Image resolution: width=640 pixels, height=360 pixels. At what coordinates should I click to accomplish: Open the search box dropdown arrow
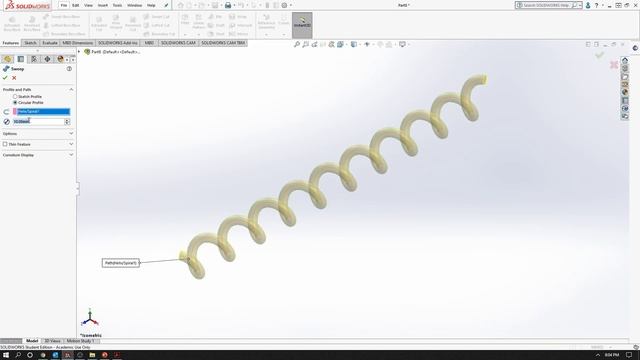coord(580,5)
